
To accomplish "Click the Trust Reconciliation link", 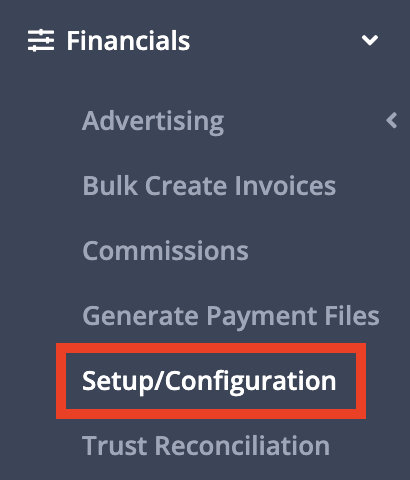I will click(206, 445).
